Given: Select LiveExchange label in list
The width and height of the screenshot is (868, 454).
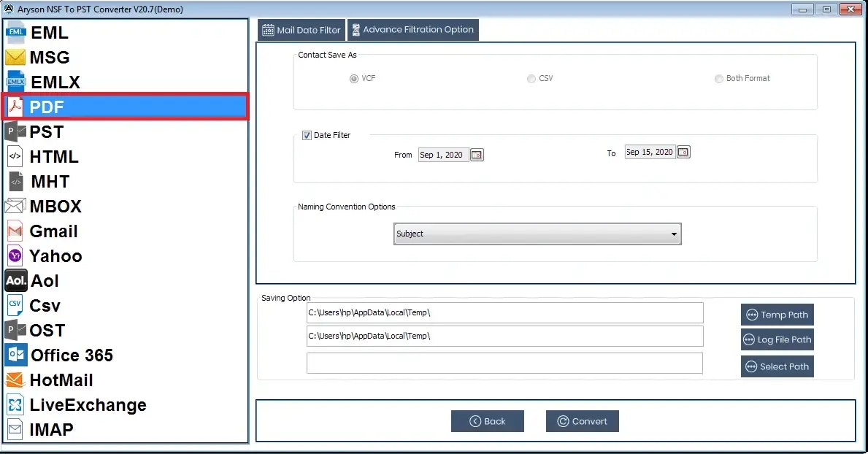Looking at the screenshot, I should point(88,405).
